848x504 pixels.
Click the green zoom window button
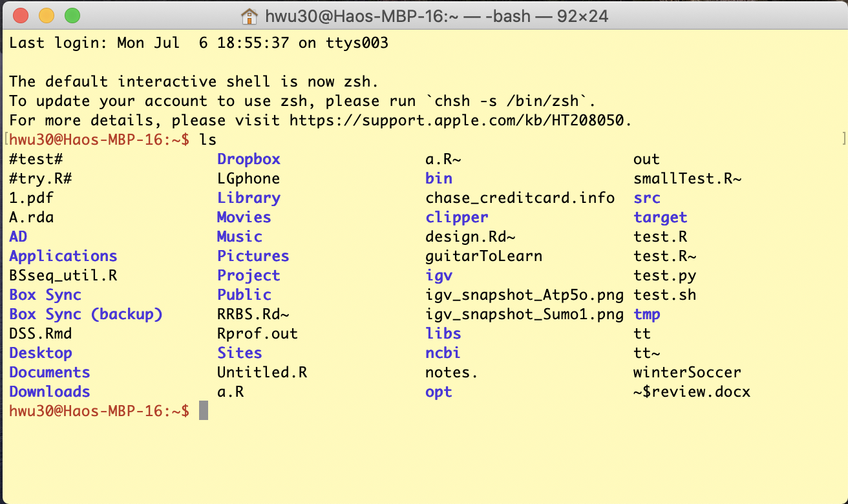pyautogui.click(x=72, y=16)
